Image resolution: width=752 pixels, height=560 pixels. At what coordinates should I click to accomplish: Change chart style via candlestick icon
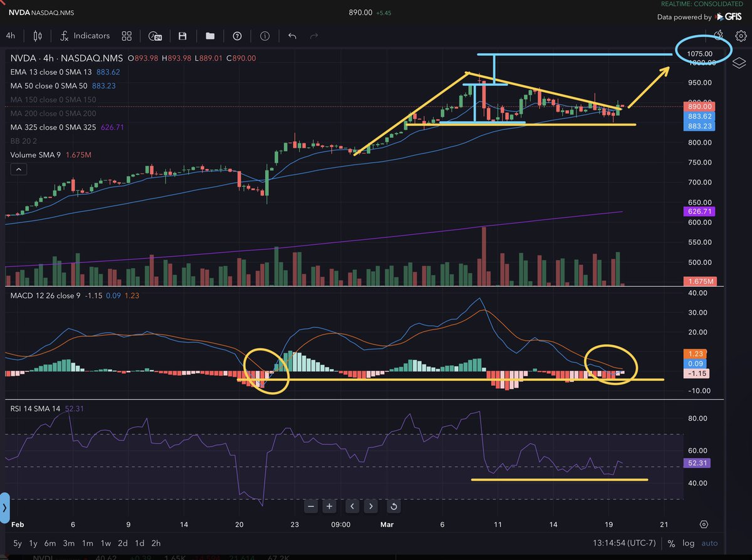click(x=38, y=36)
